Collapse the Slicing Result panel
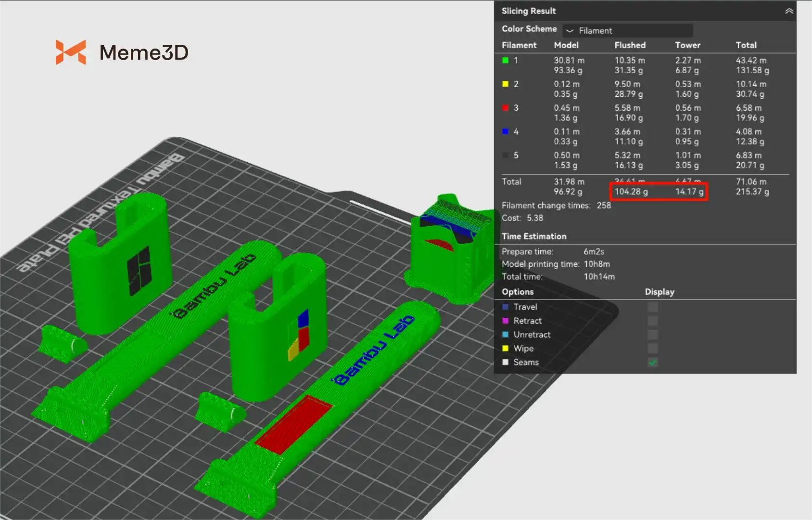The image size is (812, 520). (789, 11)
